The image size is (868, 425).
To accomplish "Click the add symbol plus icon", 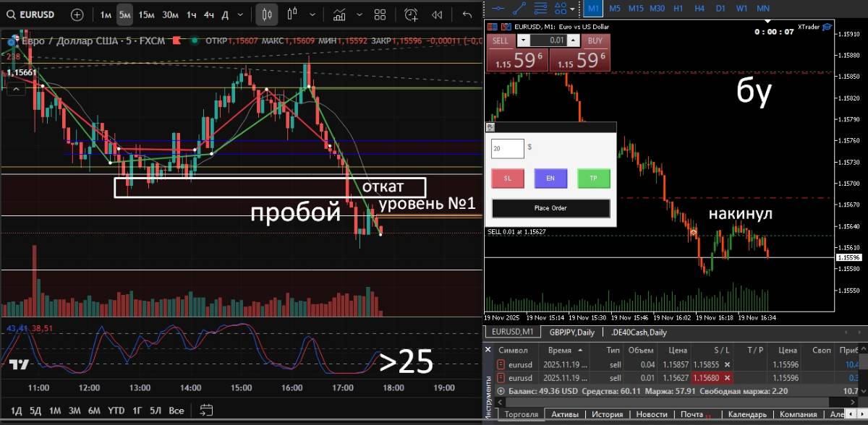I will tap(77, 14).
